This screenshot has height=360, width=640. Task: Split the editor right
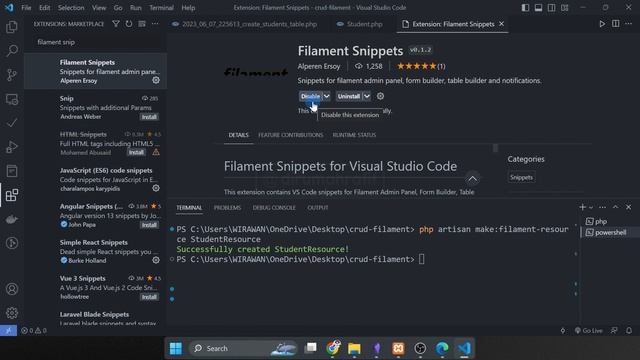tap(616, 24)
